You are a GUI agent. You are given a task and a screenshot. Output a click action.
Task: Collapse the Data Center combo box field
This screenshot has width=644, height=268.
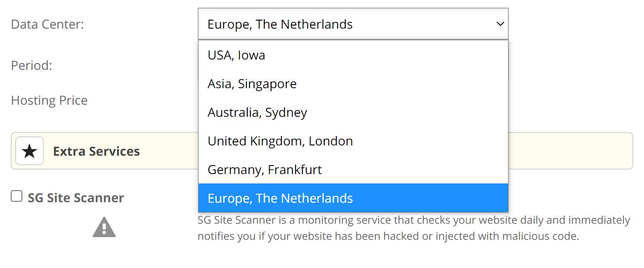353,24
